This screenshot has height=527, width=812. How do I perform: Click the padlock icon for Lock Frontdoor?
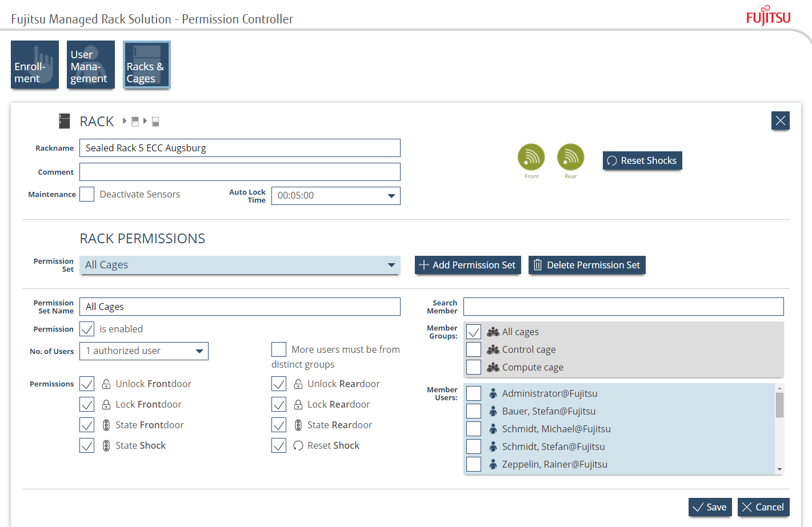coord(106,404)
